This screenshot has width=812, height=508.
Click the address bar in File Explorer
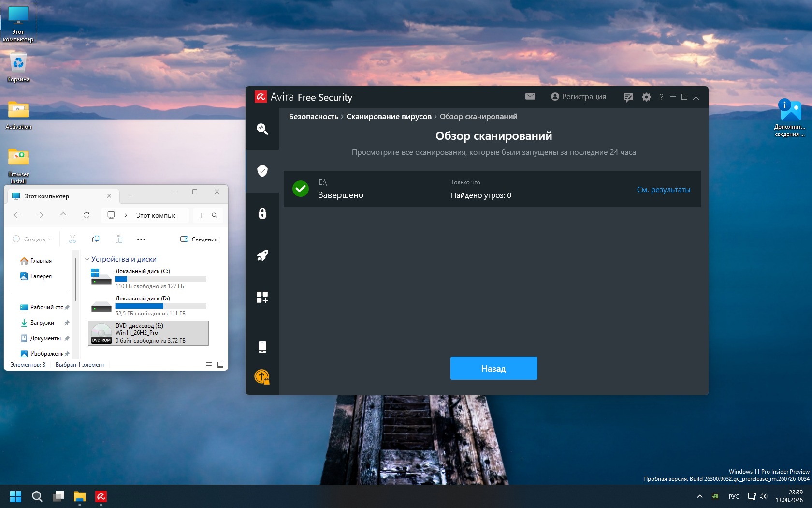click(145, 215)
